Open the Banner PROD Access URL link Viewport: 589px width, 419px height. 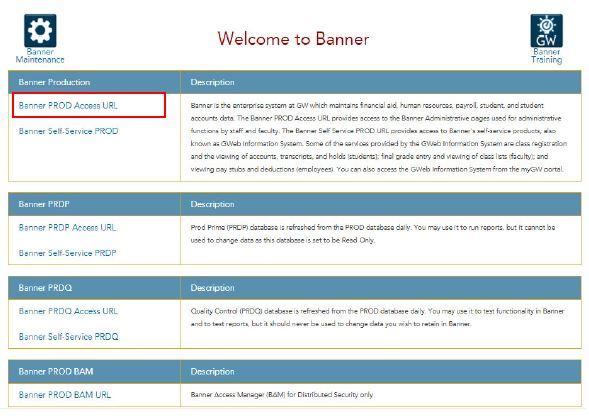tap(68, 106)
